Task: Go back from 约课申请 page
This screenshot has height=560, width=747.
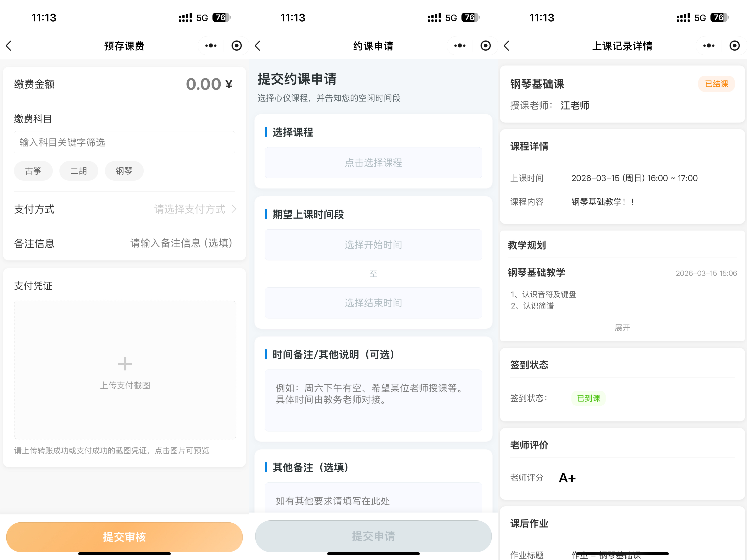Action: (258, 46)
